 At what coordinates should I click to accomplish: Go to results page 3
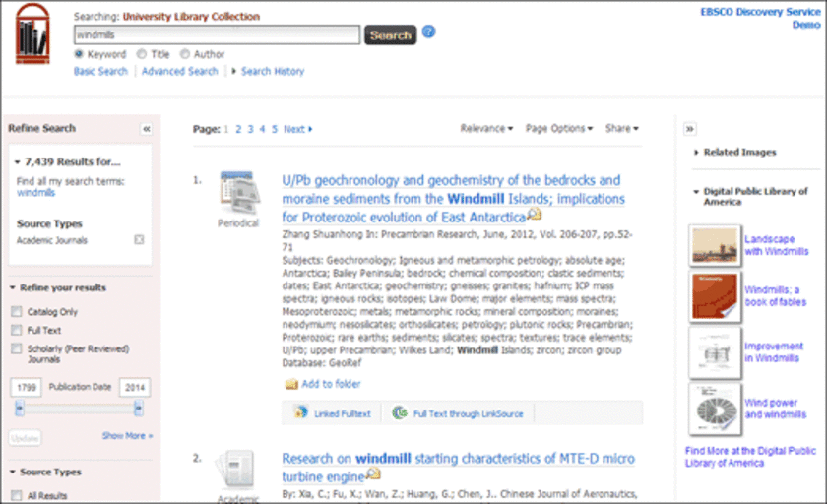pyautogui.click(x=250, y=129)
